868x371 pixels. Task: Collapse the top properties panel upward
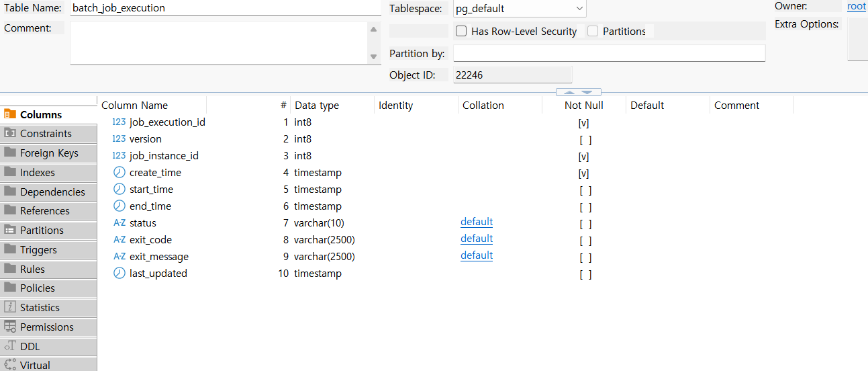569,92
